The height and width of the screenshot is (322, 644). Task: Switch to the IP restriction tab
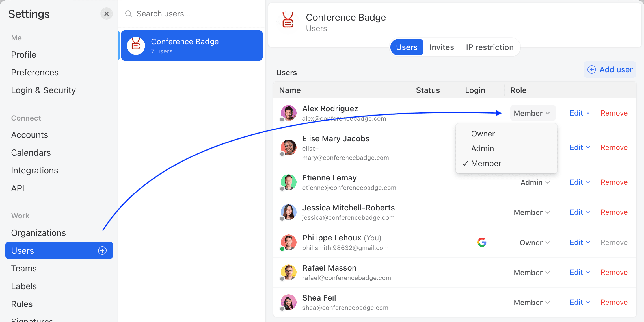(490, 47)
